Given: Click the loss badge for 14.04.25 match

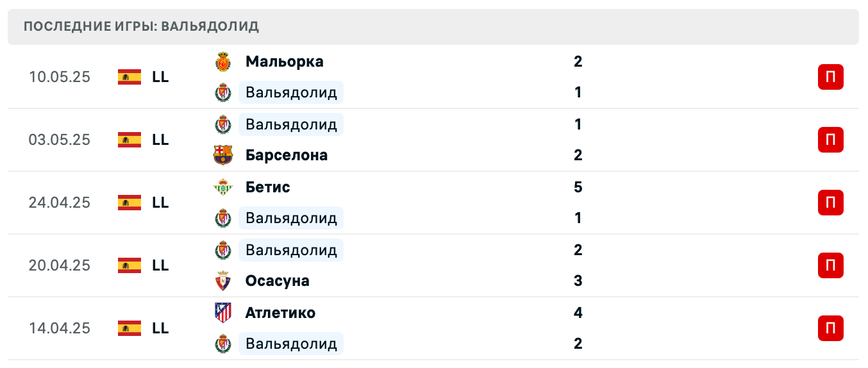Looking at the screenshot, I should (830, 328).
